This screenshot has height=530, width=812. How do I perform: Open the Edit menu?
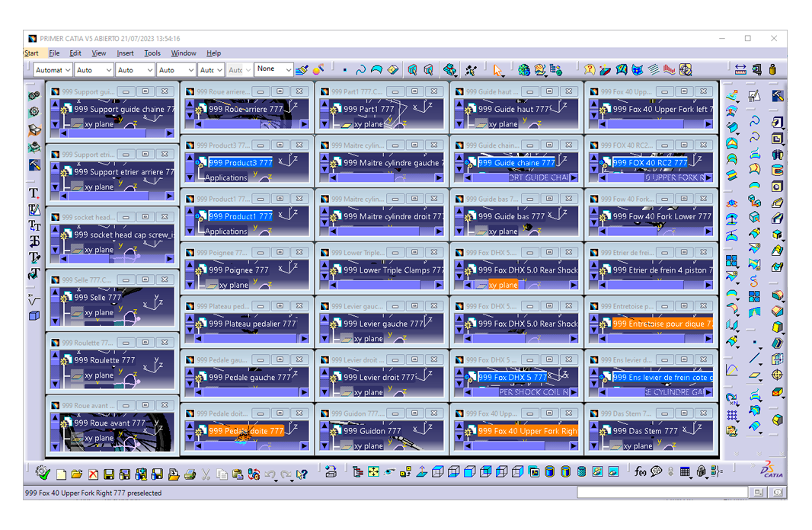click(75, 53)
